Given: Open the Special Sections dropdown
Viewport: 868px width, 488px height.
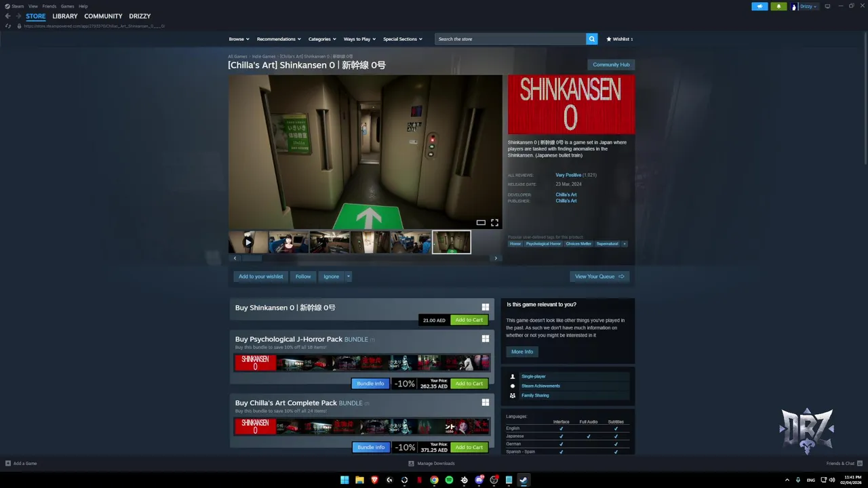Looking at the screenshot, I should pyautogui.click(x=403, y=39).
